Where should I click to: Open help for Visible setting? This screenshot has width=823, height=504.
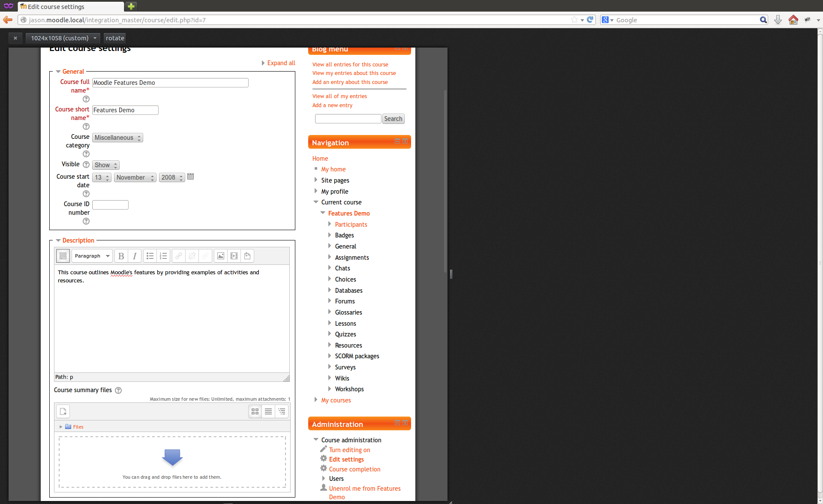[x=86, y=165]
